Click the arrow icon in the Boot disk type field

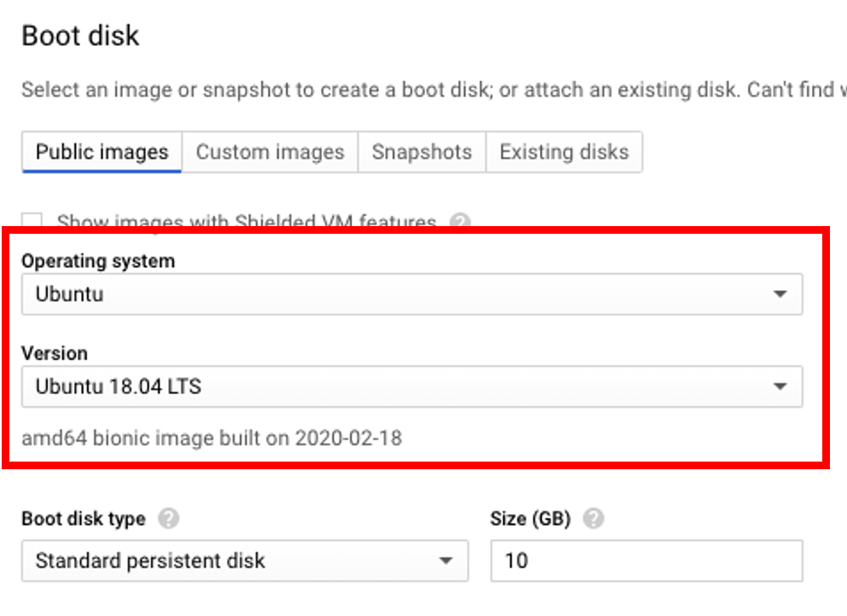[445, 561]
